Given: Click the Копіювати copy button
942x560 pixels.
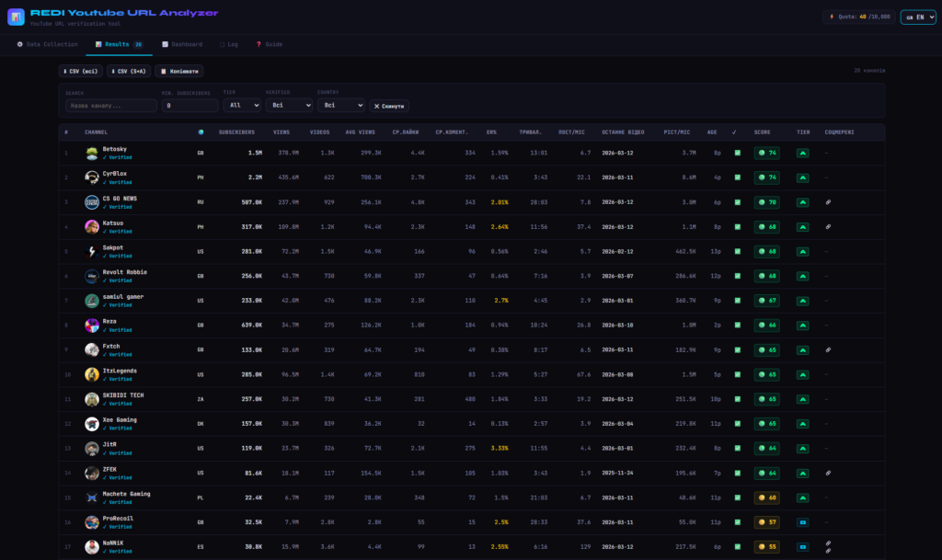Looking at the screenshot, I should [x=179, y=71].
